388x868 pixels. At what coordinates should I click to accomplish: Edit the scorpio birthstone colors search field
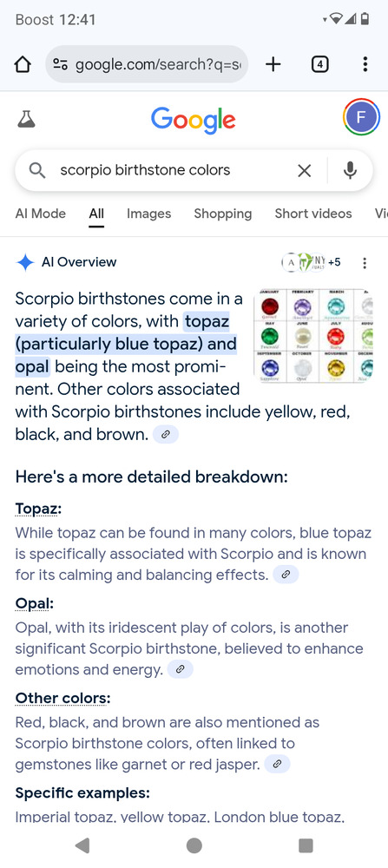(x=172, y=170)
